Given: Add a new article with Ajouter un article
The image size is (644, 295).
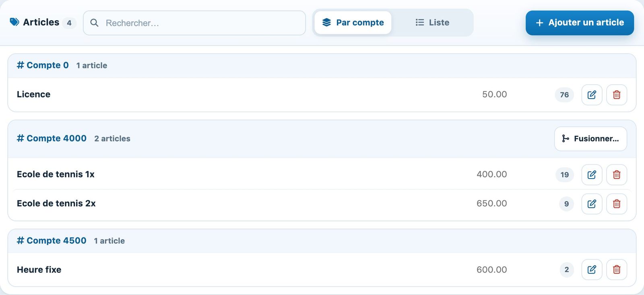Looking at the screenshot, I should pos(580,23).
